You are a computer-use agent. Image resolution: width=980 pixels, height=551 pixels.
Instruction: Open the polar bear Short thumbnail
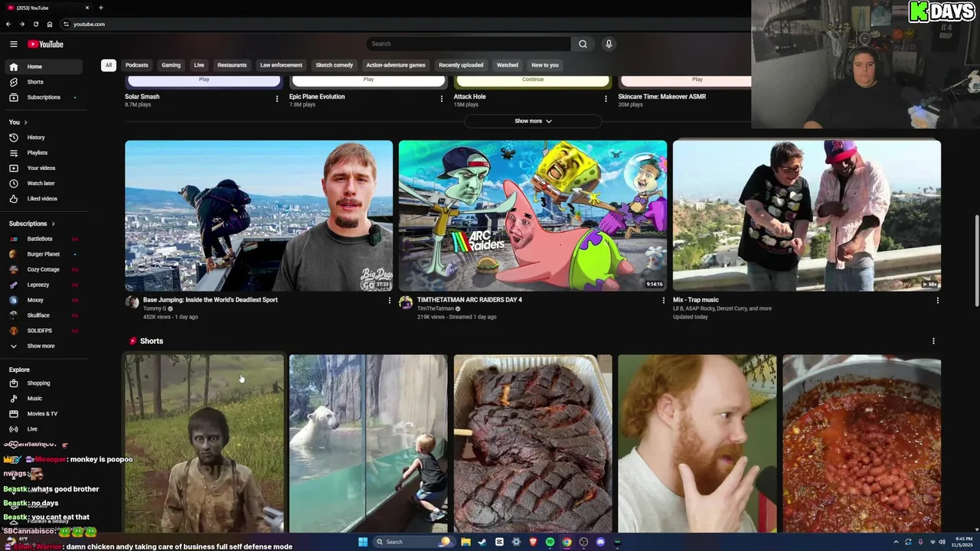point(368,443)
